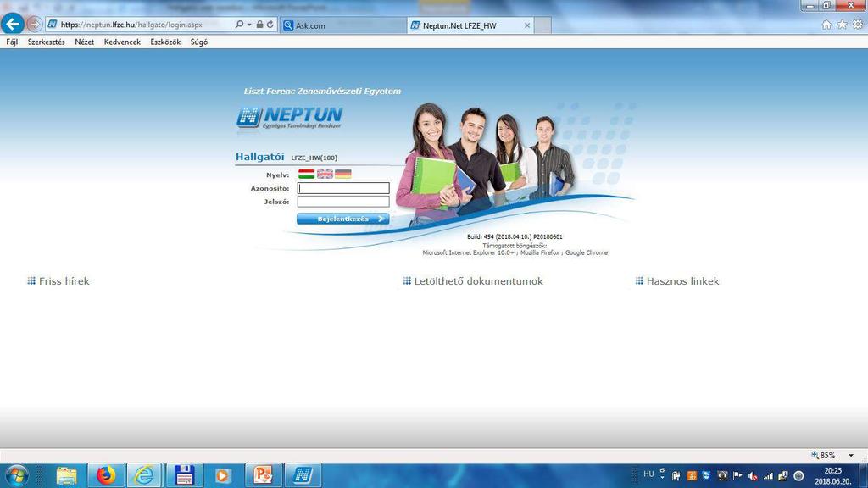Image resolution: width=868 pixels, height=488 pixels.
Task: Open the Nézet menu
Action: click(x=85, y=42)
